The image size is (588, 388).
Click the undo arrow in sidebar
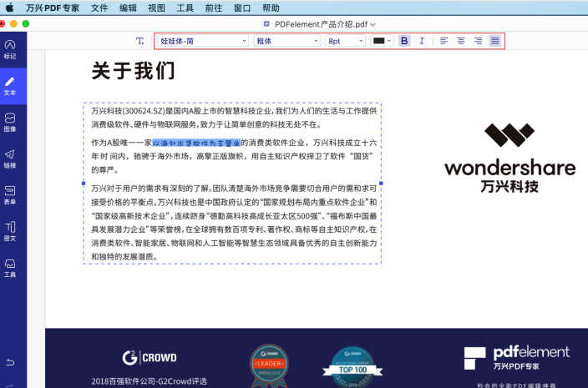click(10, 362)
